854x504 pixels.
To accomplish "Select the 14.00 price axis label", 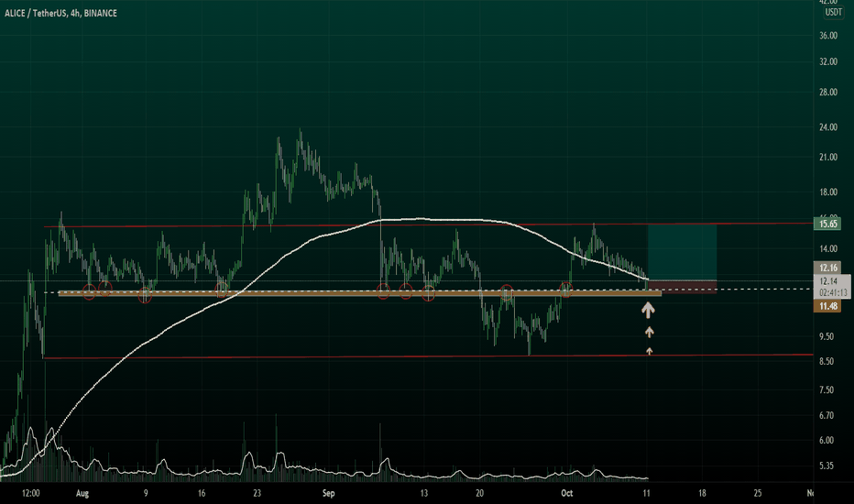I will point(827,248).
